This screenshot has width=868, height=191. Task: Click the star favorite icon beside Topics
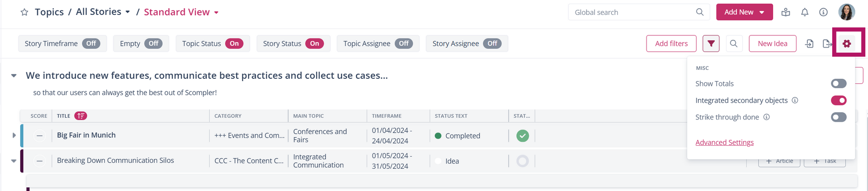click(24, 12)
